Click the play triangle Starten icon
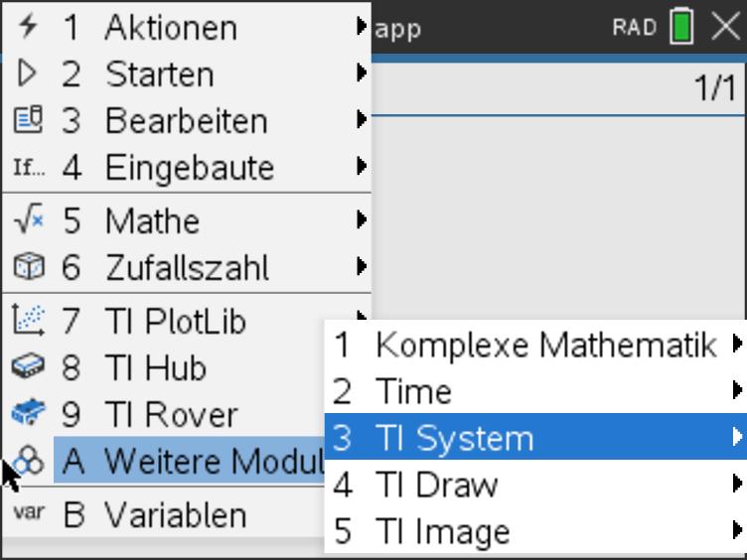 click(28, 73)
